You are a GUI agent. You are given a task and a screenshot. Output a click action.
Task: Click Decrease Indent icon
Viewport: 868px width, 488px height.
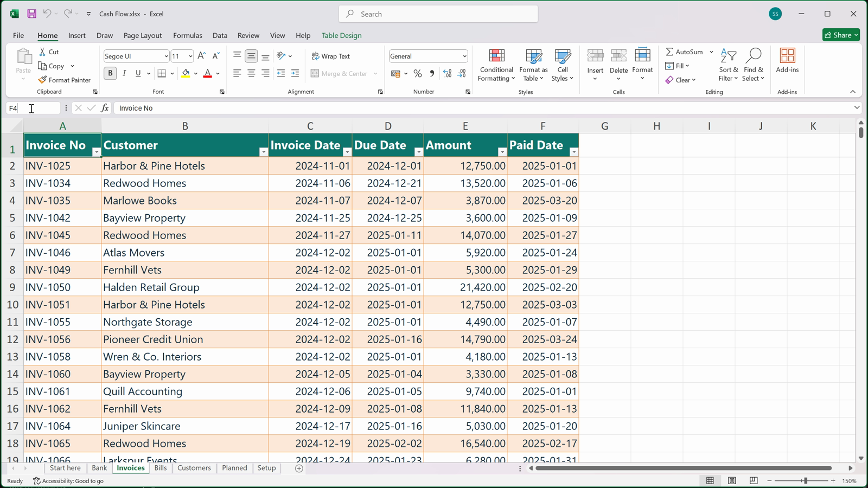point(280,73)
